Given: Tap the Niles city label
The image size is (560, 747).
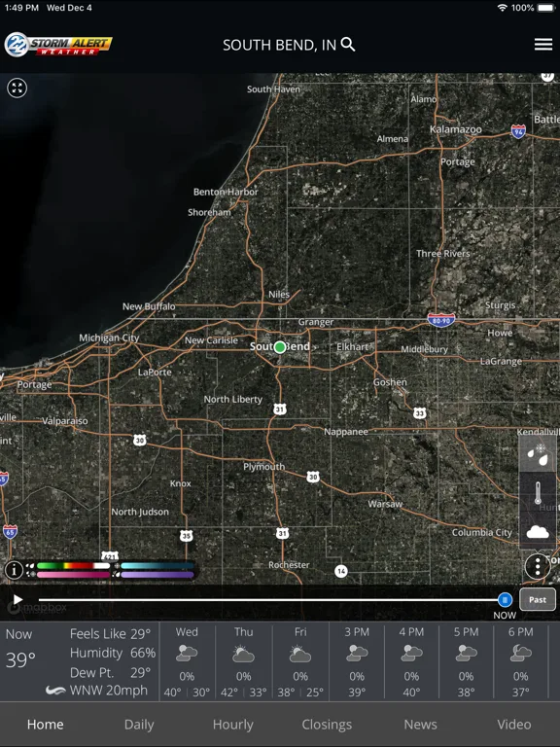Looking at the screenshot, I should [x=279, y=295].
